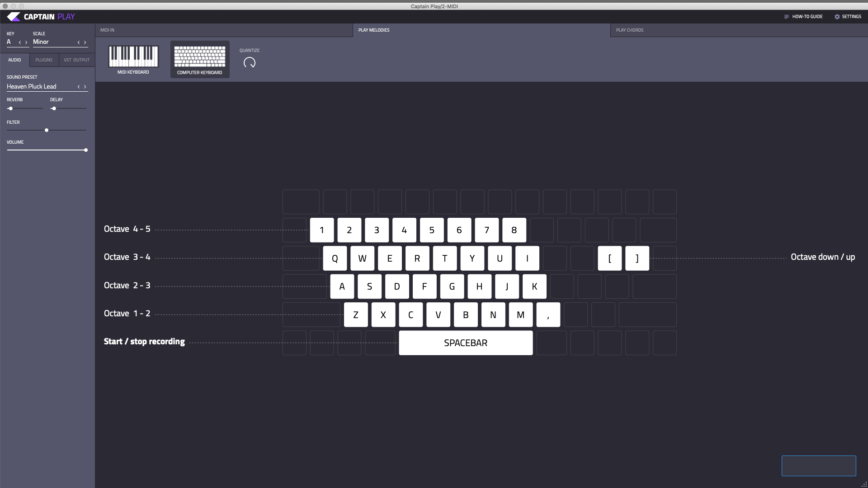Open the How-To Guide
Image resolution: width=868 pixels, height=488 pixels.
pyautogui.click(x=803, y=17)
